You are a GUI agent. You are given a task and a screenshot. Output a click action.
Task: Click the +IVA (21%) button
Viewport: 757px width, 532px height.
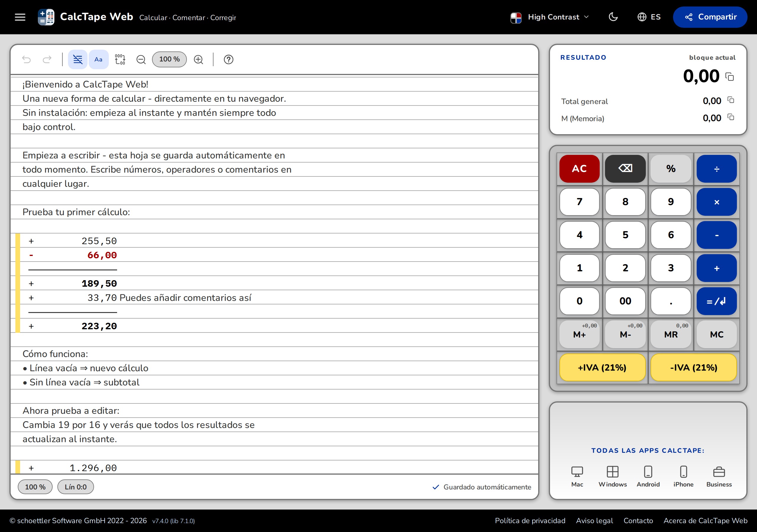602,367
